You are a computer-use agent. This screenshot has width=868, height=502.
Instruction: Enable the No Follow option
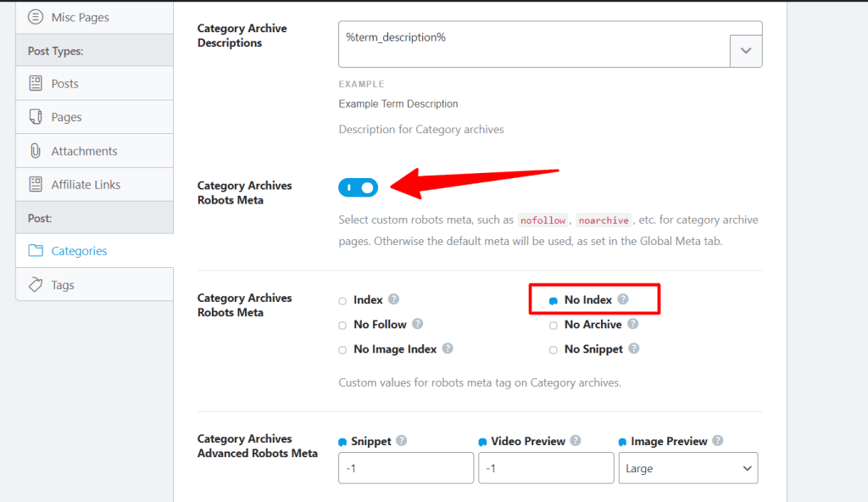coord(342,326)
